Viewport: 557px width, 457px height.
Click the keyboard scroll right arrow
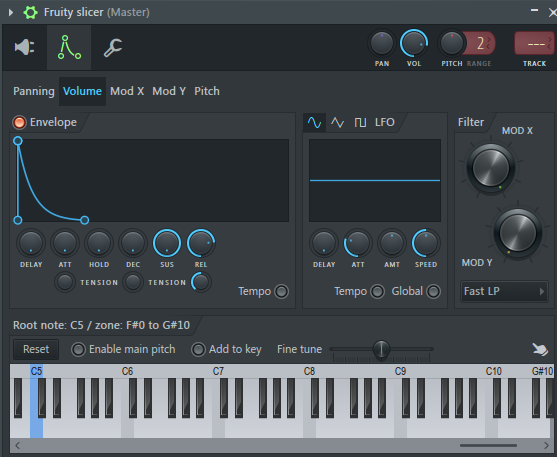tap(546, 445)
